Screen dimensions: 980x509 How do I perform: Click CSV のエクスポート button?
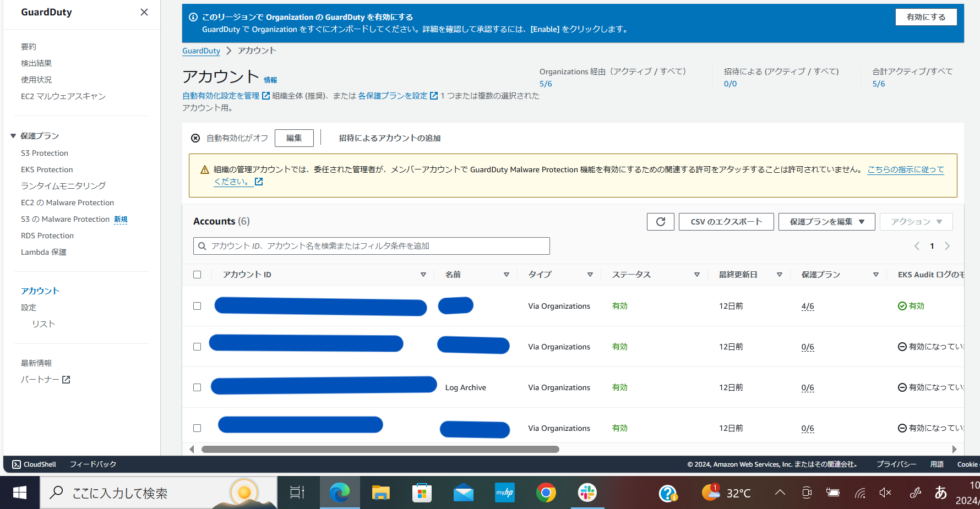726,222
